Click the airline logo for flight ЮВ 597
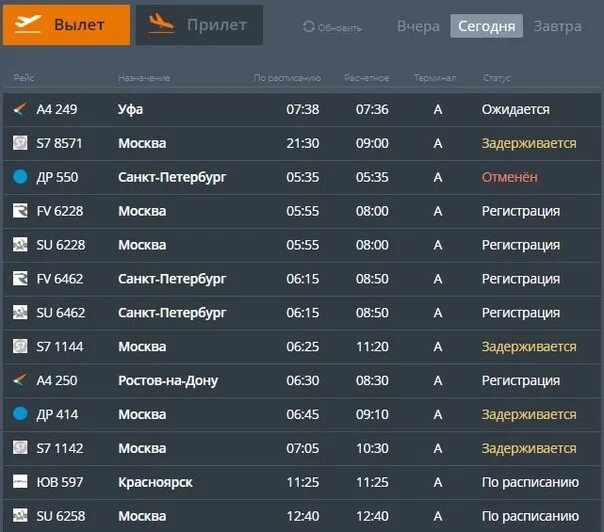Viewport: 604px width, 532px height. pos(20,483)
